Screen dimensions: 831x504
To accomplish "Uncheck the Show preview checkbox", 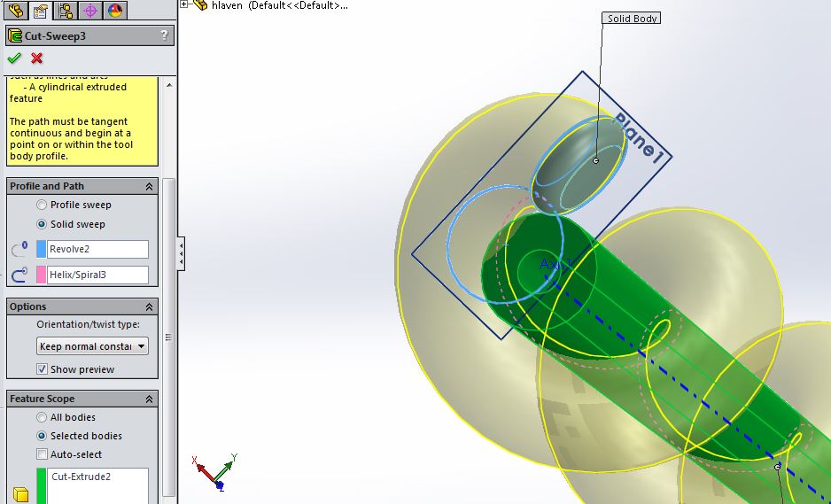I will (42, 369).
